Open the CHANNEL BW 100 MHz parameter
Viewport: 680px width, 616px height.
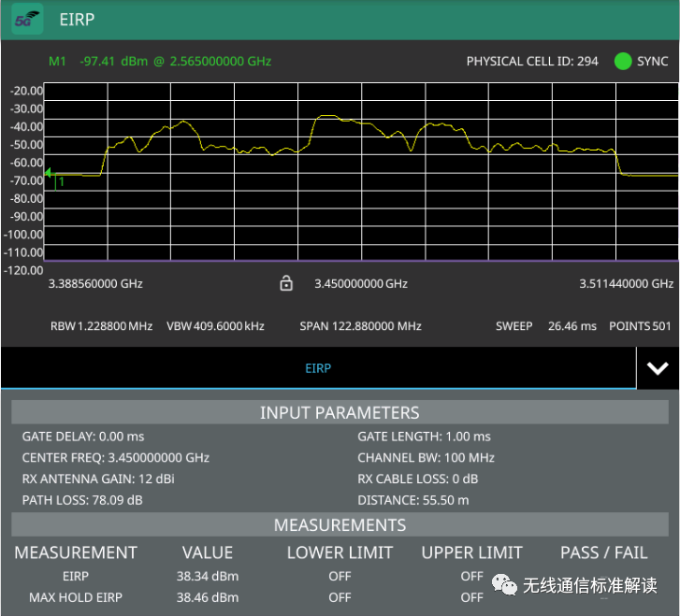424,458
